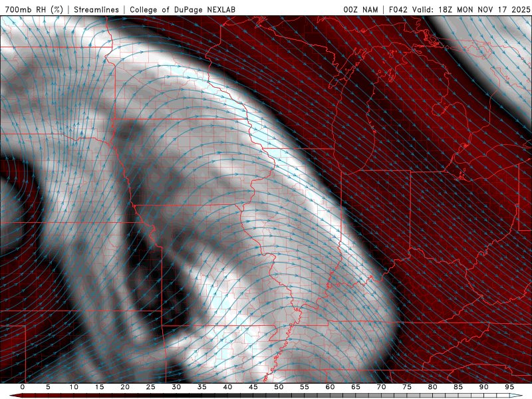
Task: Click the "18Z MON NOV 17 2025" valid time
Action: 484,9
